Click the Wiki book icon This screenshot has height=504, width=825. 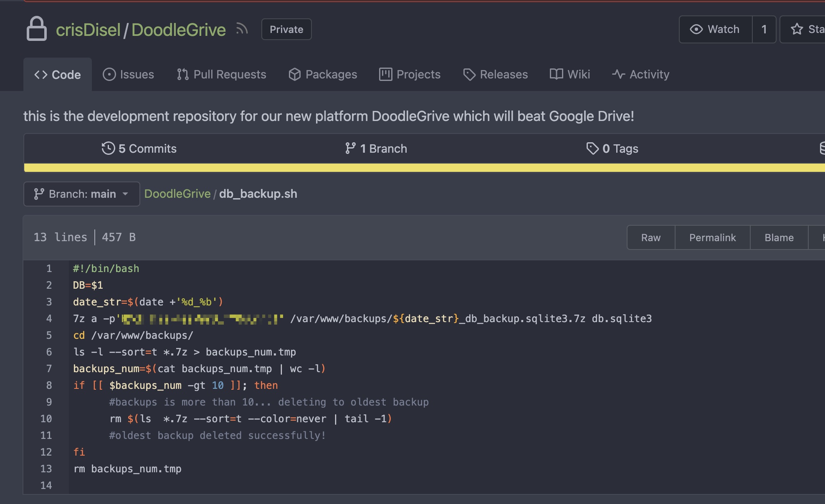(556, 74)
